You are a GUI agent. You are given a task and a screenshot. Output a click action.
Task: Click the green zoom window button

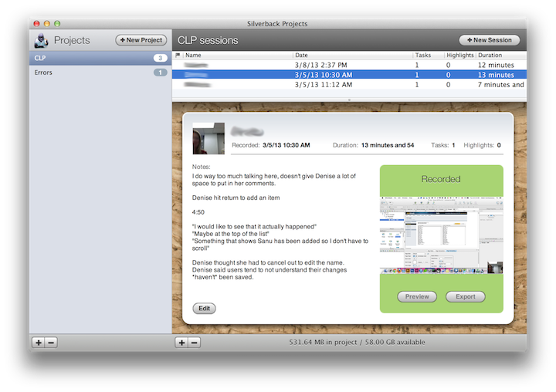click(x=57, y=24)
